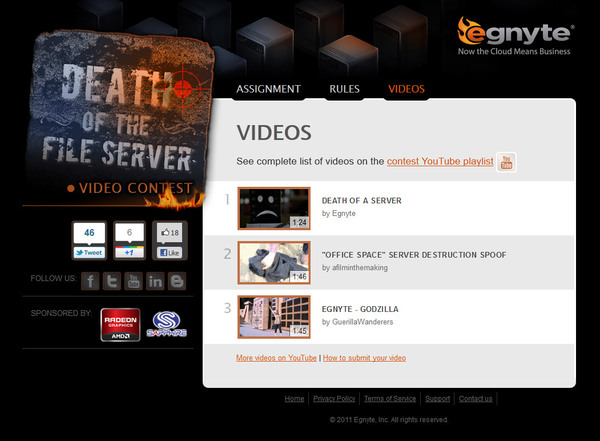Click '"Office Space" Server Destruction Spoof' title
This screenshot has height=441, width=600.
tap(414, 255)
